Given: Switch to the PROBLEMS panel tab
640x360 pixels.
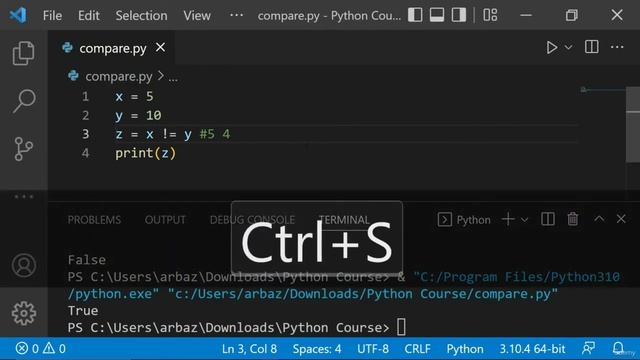Looking at the screenshot, I should tap(94, 220).
